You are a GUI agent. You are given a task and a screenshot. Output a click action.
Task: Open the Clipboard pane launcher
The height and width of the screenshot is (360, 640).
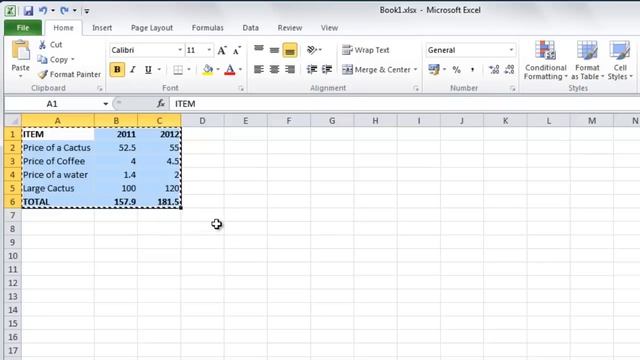click(99, 89)
